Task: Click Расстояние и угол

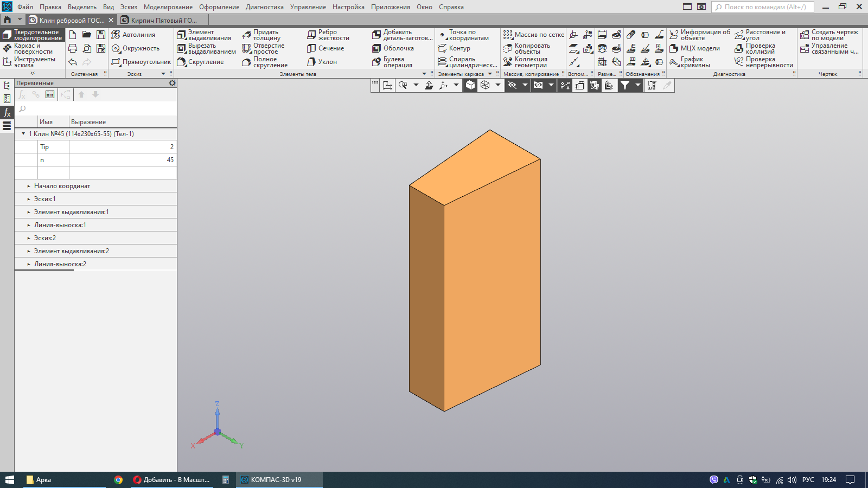Action: tap(760, 35)
